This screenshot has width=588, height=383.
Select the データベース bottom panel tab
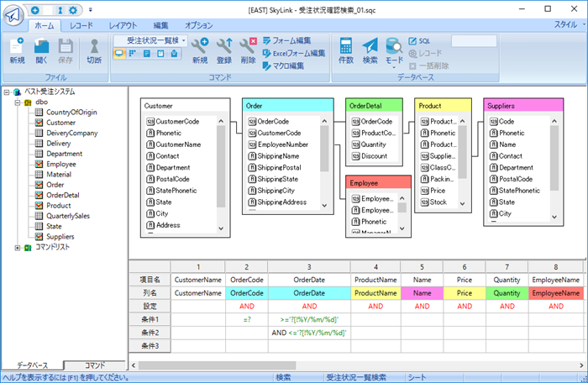[33, 365]
